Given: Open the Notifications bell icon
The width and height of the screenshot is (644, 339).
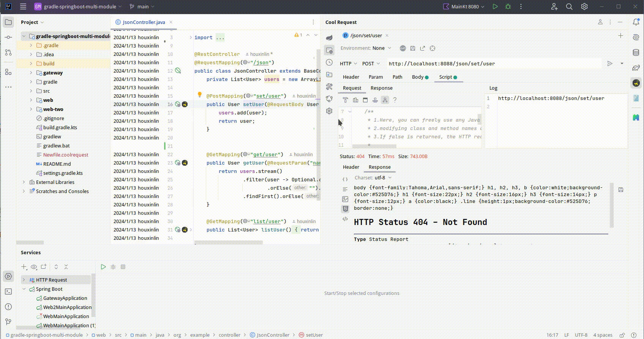Looking at the screenshot, I should (636, 22).
